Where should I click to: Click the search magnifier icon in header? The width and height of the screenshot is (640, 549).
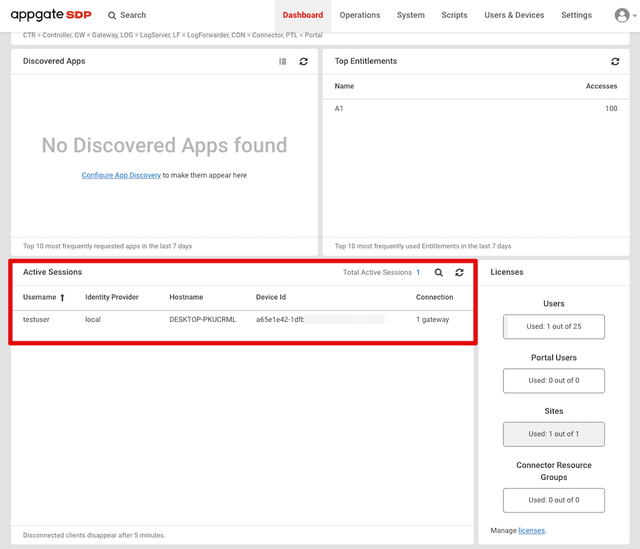point(112,16)
